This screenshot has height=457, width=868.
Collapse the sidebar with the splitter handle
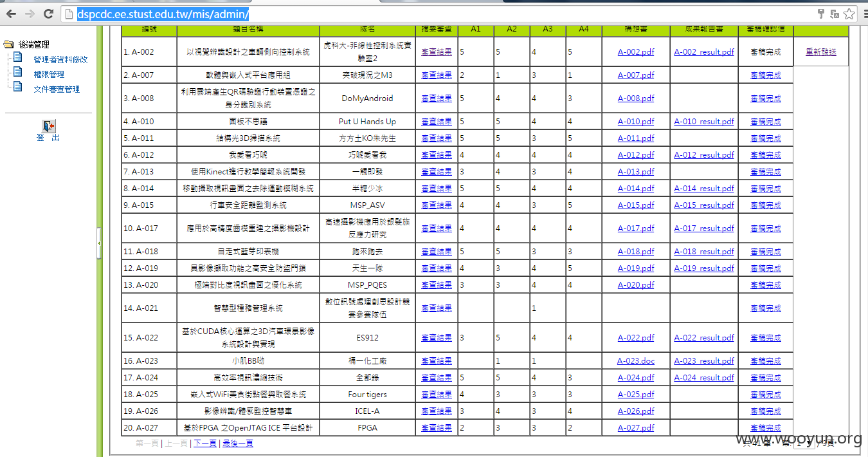pos(99,243)
